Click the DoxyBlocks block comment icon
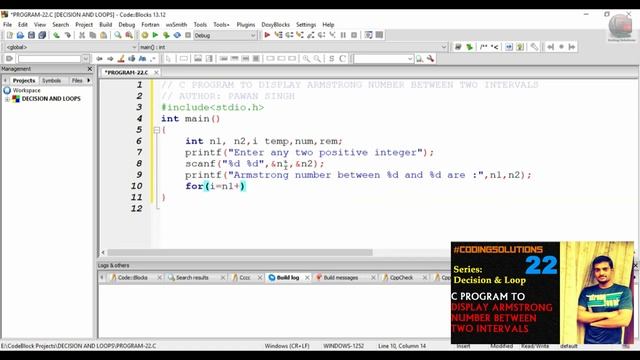 (x=483, y=47)
